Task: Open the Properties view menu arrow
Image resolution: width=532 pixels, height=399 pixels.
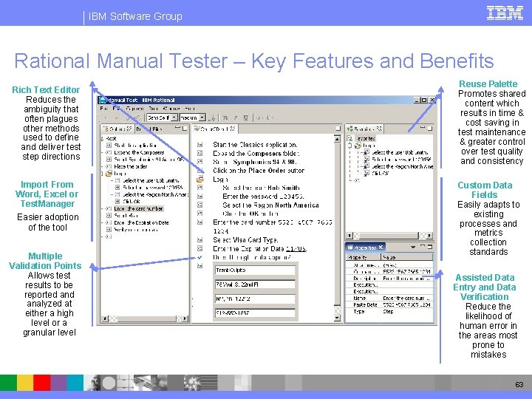Action: pos(413,247)
